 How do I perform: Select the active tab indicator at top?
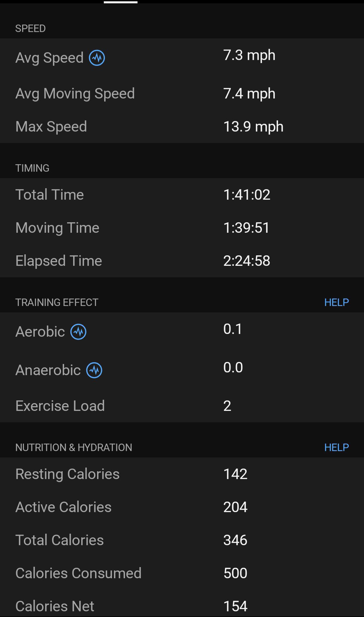(121, 2)
